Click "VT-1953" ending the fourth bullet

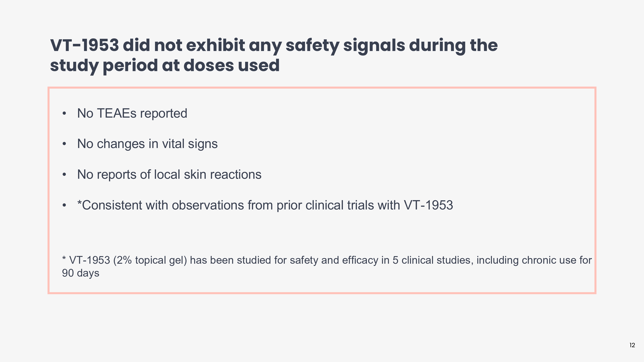click(x=428, y=205)
